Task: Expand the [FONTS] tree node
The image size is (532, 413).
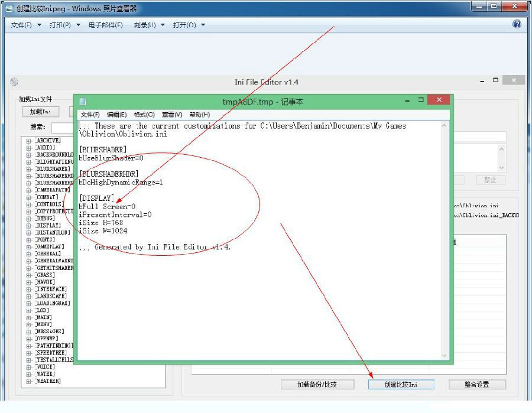Action: [28, 240]
